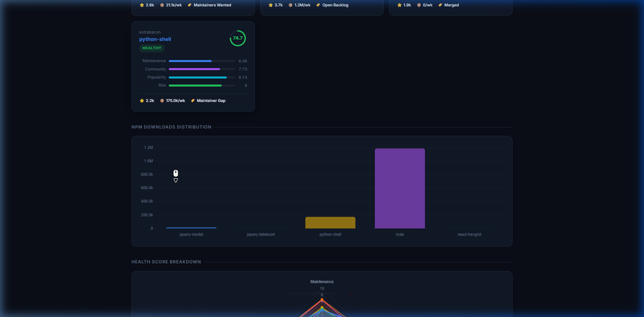The height and width of the screenshot is (317, 644).
Task: Click the star icon showing 2.2k stars
Action: point(142,101)
